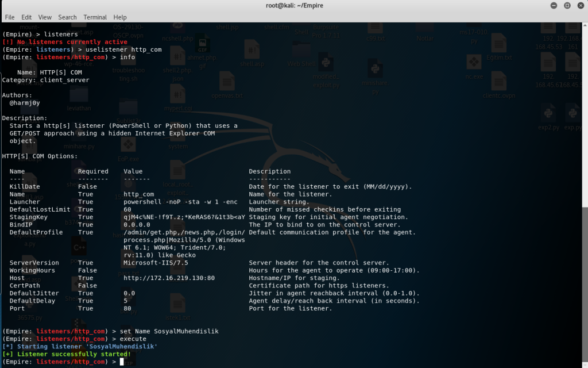Click the window title bar text
The image size is (588, 368).
[293, 5]
